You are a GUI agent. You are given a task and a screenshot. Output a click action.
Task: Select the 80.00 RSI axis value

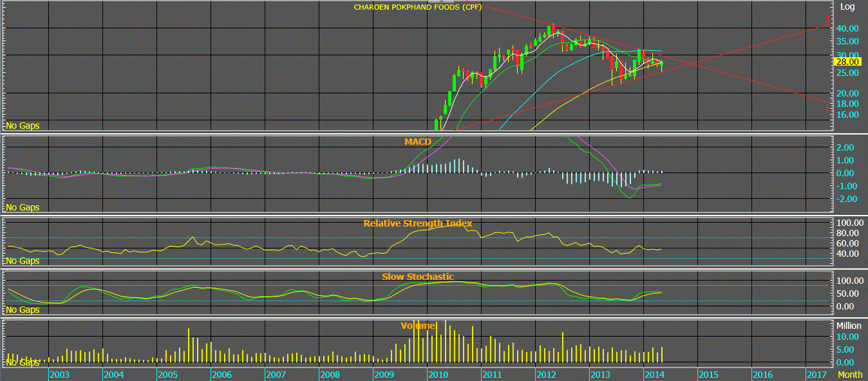tap(847, 232)
